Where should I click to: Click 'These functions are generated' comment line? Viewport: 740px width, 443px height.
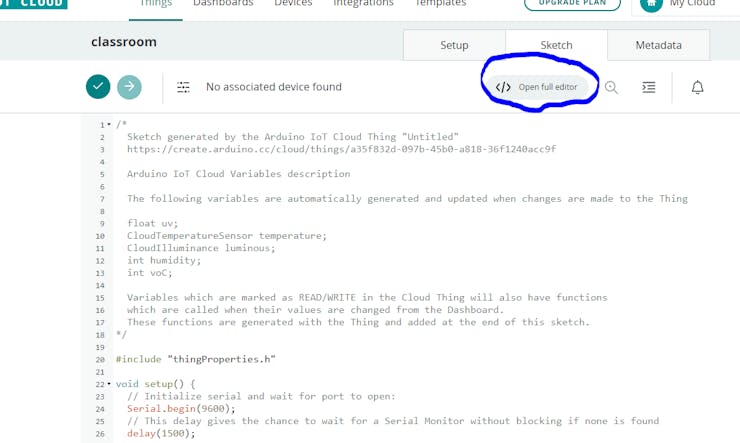359,322
